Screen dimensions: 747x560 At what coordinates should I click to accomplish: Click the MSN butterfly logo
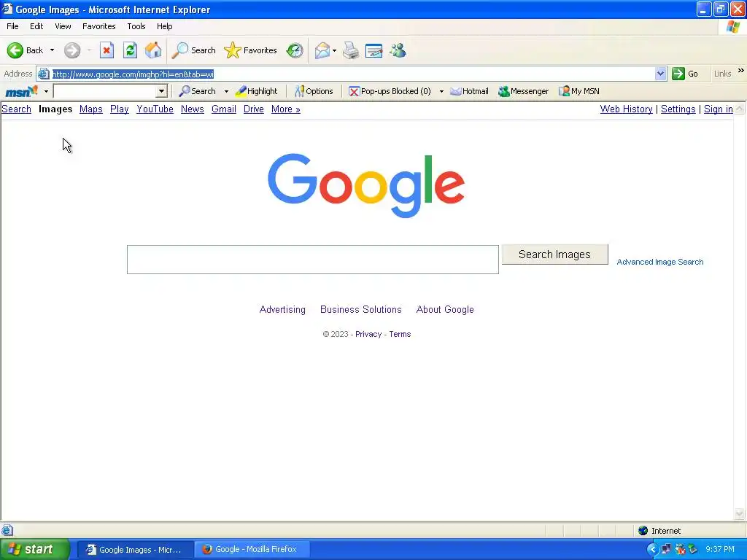point(21,91)
